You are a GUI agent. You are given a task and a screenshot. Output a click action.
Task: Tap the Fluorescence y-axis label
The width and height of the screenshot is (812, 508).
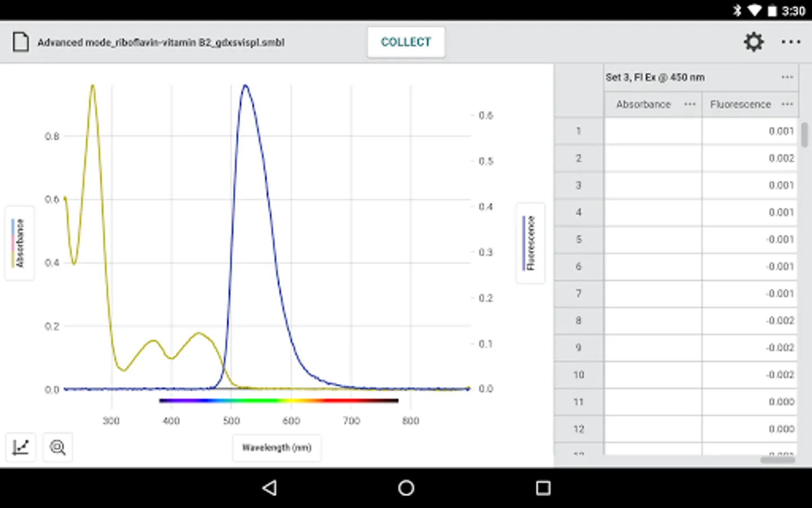coord(531,243)
